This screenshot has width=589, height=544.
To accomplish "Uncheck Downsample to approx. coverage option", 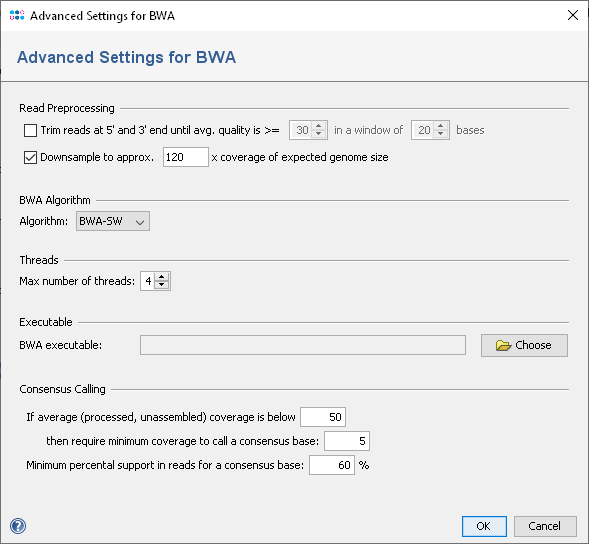I will tap(30, 157).
